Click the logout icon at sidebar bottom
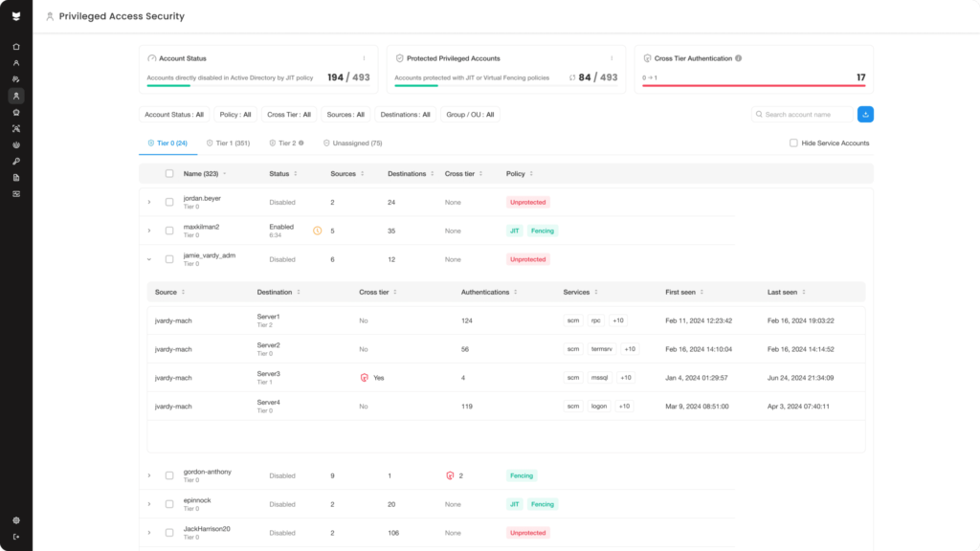 16,537
